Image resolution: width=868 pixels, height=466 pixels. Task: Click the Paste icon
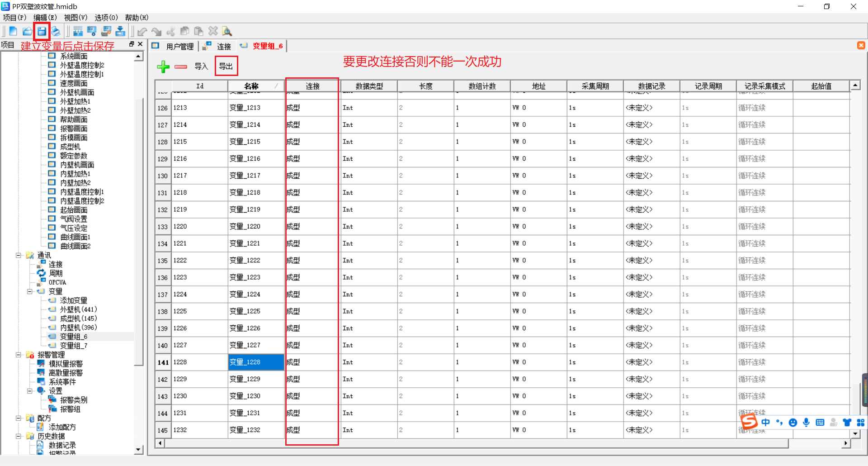coord(199,31)
